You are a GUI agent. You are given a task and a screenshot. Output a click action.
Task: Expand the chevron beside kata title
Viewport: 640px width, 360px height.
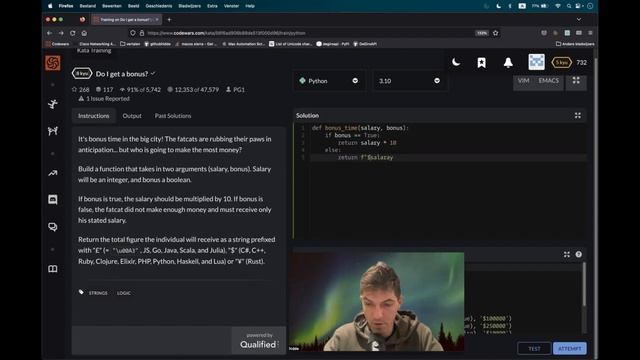153,73
